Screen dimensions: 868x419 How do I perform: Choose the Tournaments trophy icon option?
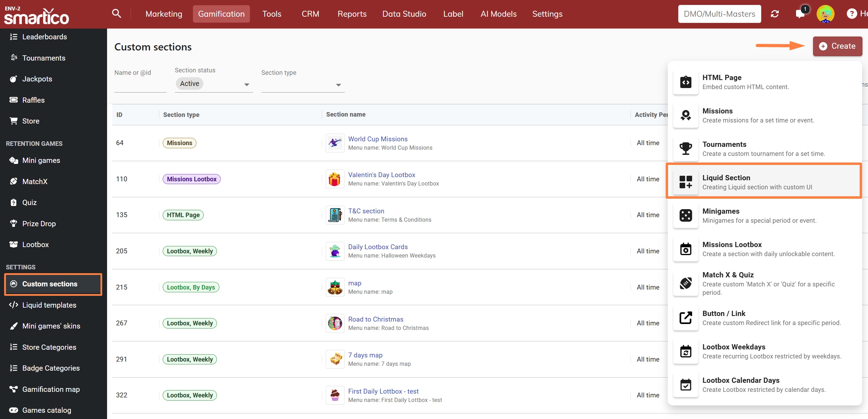(686, 149)
